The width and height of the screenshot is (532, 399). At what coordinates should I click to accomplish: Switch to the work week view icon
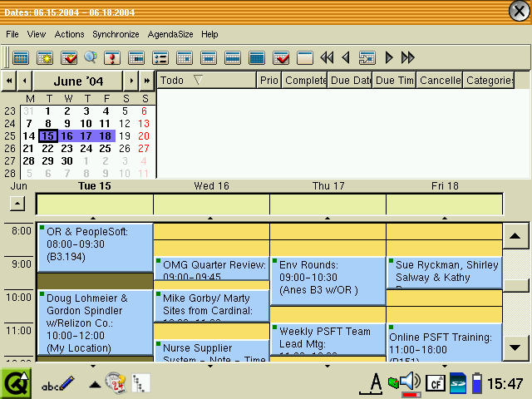coord(209,57)
